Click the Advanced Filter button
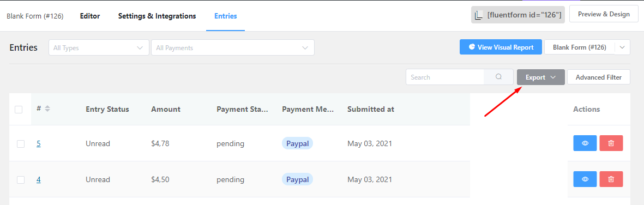This screenshot has height=205, width=644. click(598, 77)
